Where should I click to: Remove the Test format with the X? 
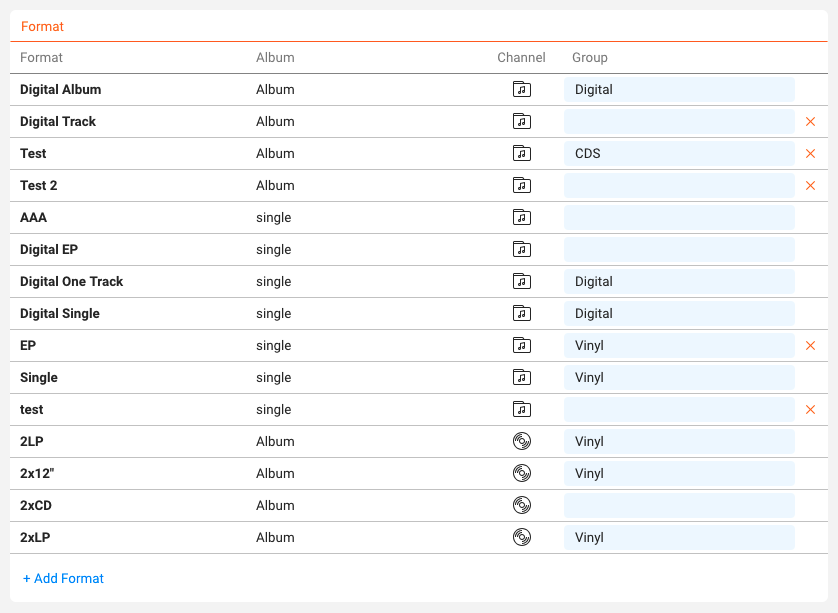tap(810, 153)
